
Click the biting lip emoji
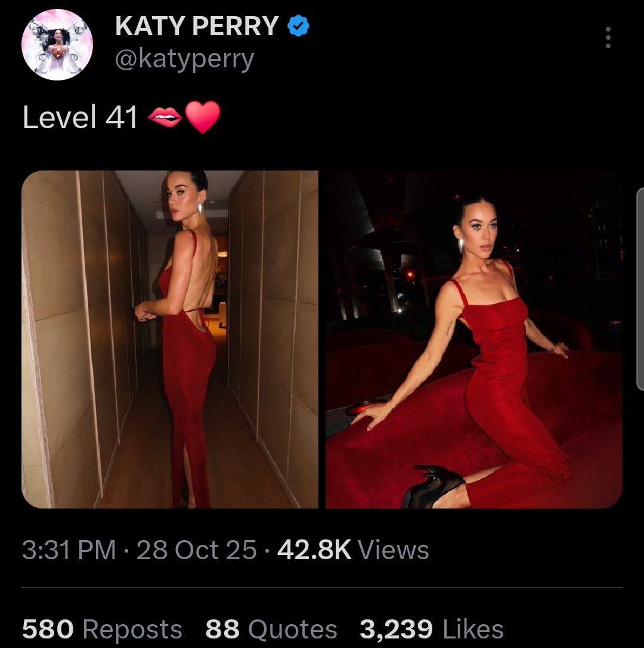tap(165, 117)
